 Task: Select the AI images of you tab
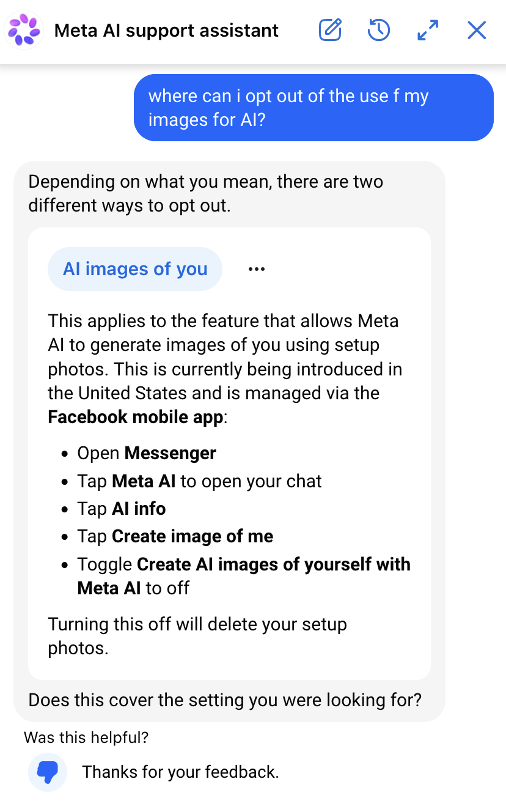(x=135, y=269)
